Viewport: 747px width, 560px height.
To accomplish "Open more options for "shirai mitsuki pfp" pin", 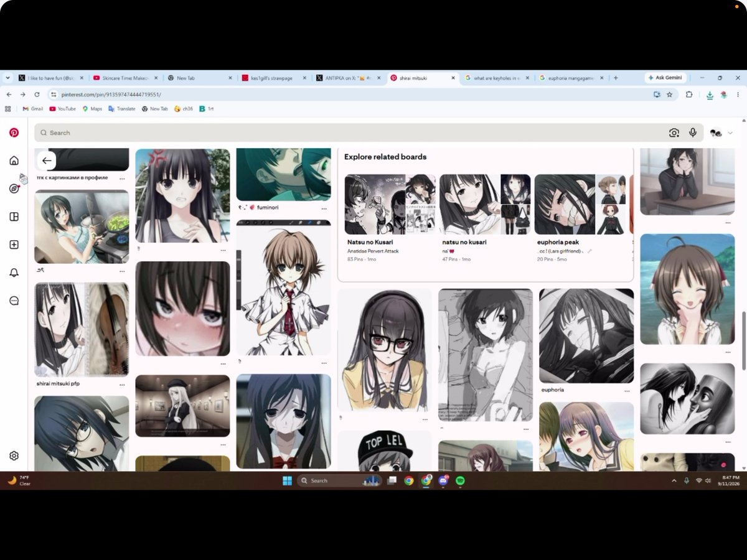I will click(122, 386).
